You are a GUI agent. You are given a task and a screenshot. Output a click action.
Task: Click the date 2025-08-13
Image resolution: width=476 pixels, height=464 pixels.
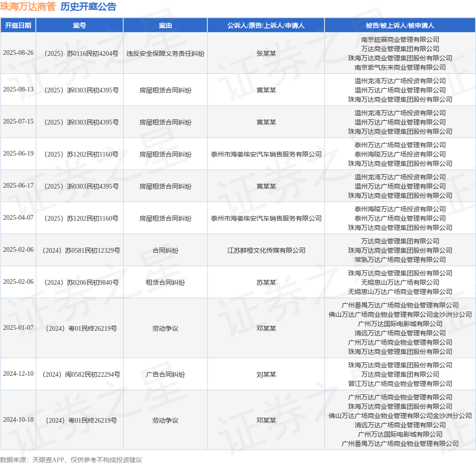(18, 90)
